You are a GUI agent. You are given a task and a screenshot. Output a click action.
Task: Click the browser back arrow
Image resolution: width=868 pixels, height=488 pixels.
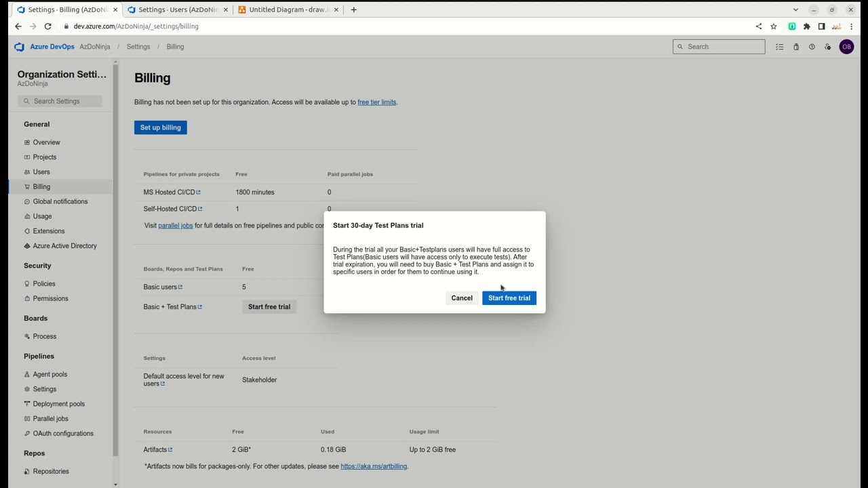tap(18, 26)
